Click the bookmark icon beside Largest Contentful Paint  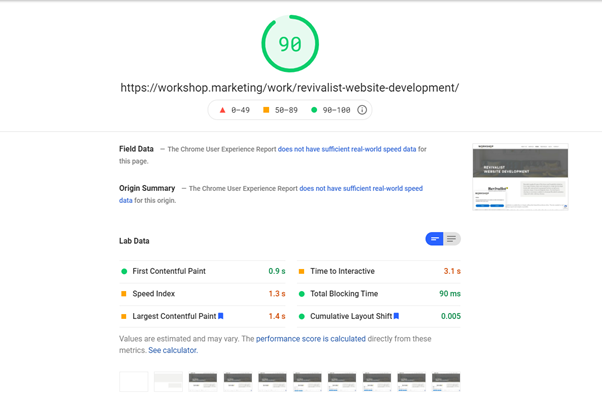click(221, 316)
